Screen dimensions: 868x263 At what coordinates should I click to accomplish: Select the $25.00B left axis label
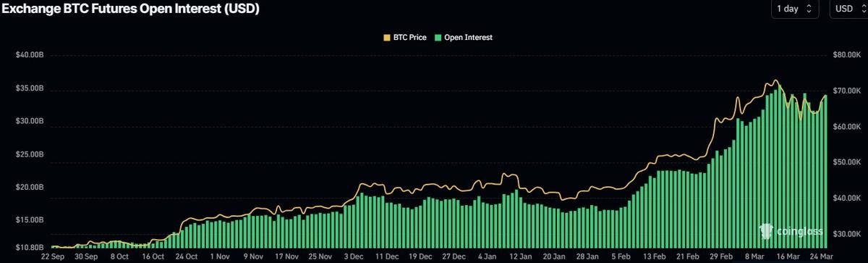[29, 155]
